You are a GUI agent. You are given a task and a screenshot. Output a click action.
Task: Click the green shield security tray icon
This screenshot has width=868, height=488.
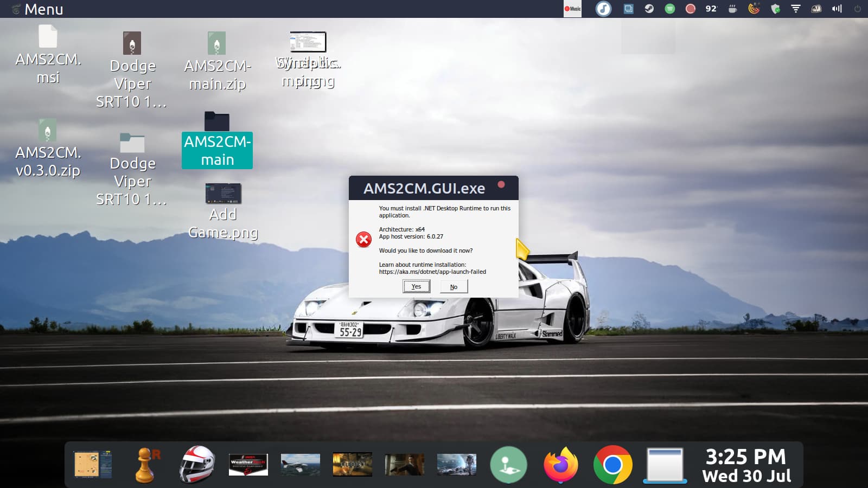click(775, 9)
